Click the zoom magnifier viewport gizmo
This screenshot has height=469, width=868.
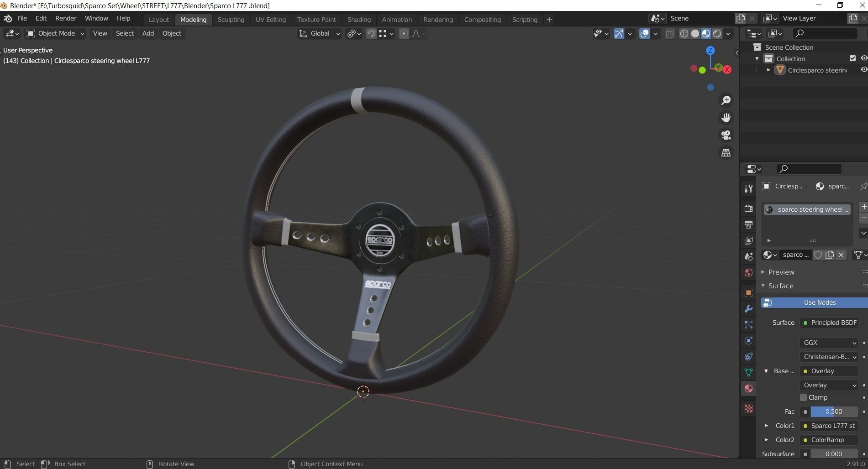pos(726,100)
